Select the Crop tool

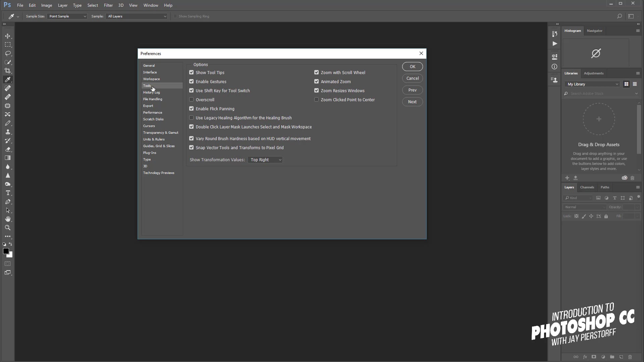coord(7,71)
